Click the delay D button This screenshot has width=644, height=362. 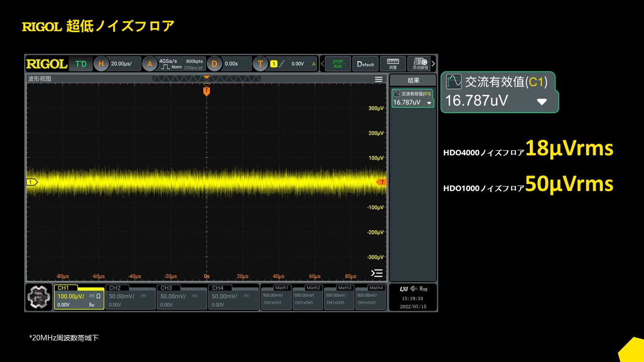point(214,64)
